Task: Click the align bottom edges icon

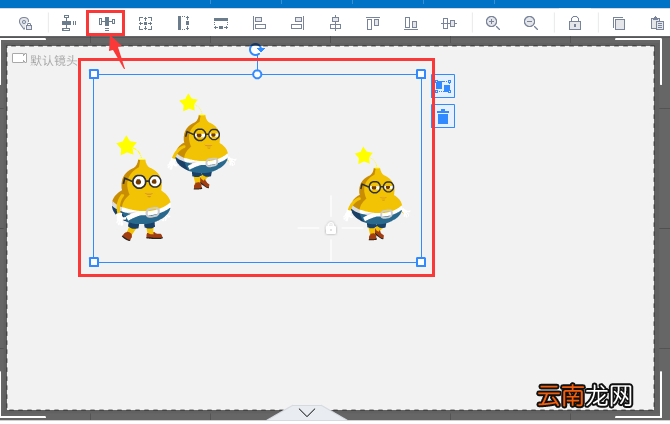Action: pyautogui.click(x=411, y=23)
